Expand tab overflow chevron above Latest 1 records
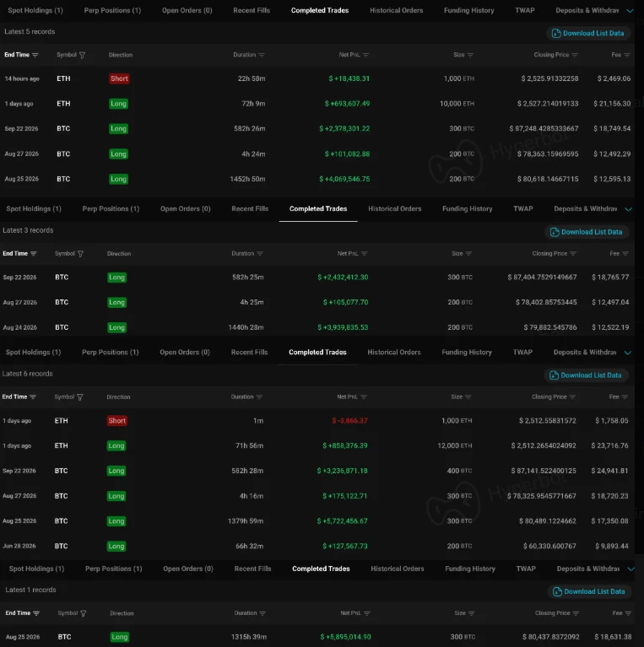This screenshot has height=647, width=644. pos(630,569)
